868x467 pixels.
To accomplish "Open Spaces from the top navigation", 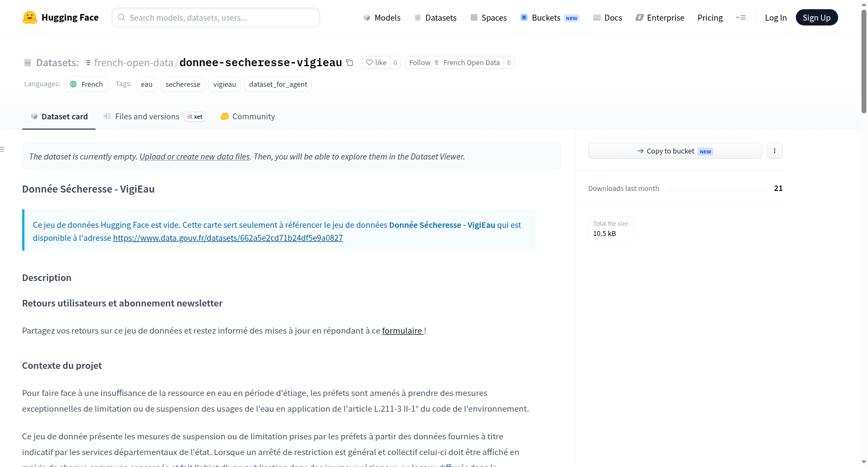I will [x=489, y=17].
